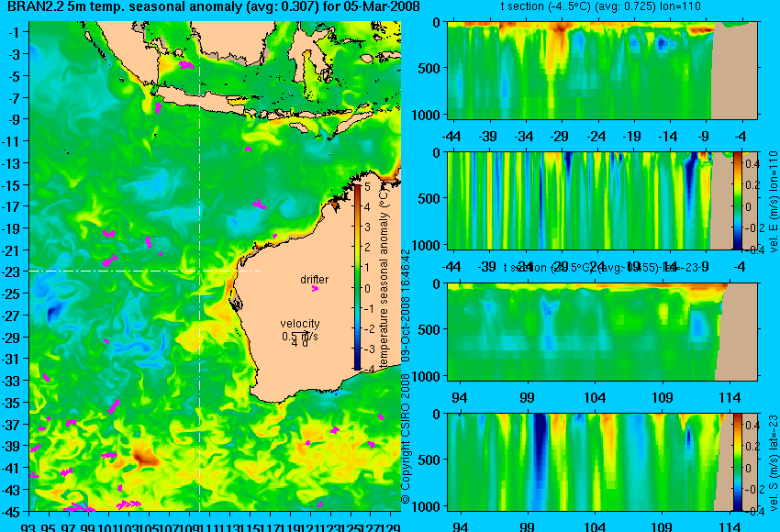Click the "-13" latitude label on the map axis
The height and width of the screenshot is (532, 780).
click(x=11, y=163)
